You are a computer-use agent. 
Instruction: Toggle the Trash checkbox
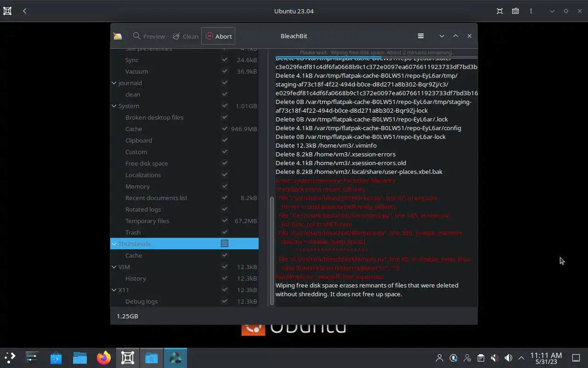tap(225, 232)
